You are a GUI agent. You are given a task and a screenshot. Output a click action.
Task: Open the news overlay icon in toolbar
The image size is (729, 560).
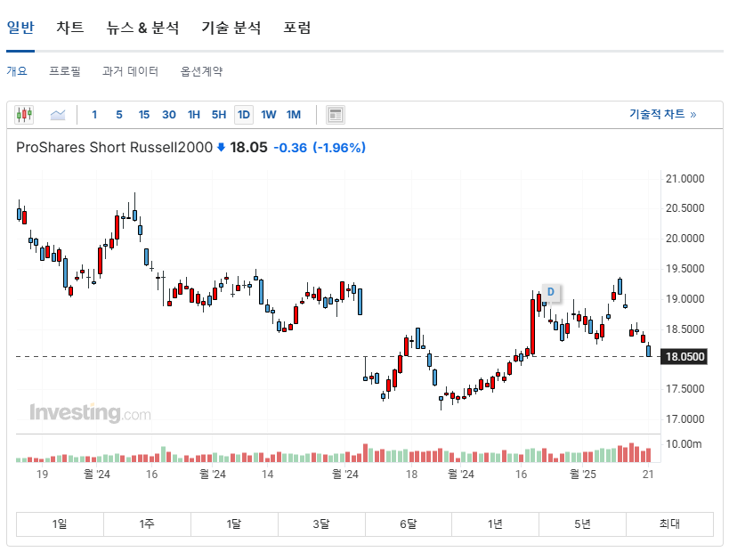(336, 115)
